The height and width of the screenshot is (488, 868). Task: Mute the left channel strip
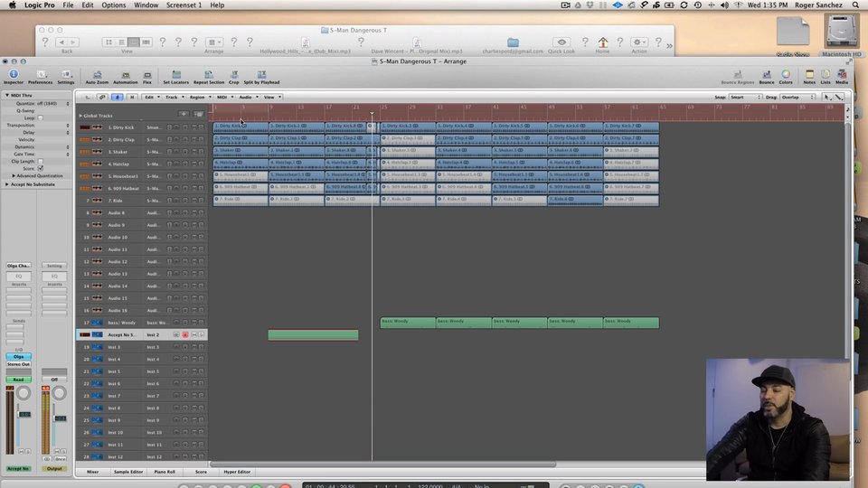pyautogui.click(x=21, y=452)
